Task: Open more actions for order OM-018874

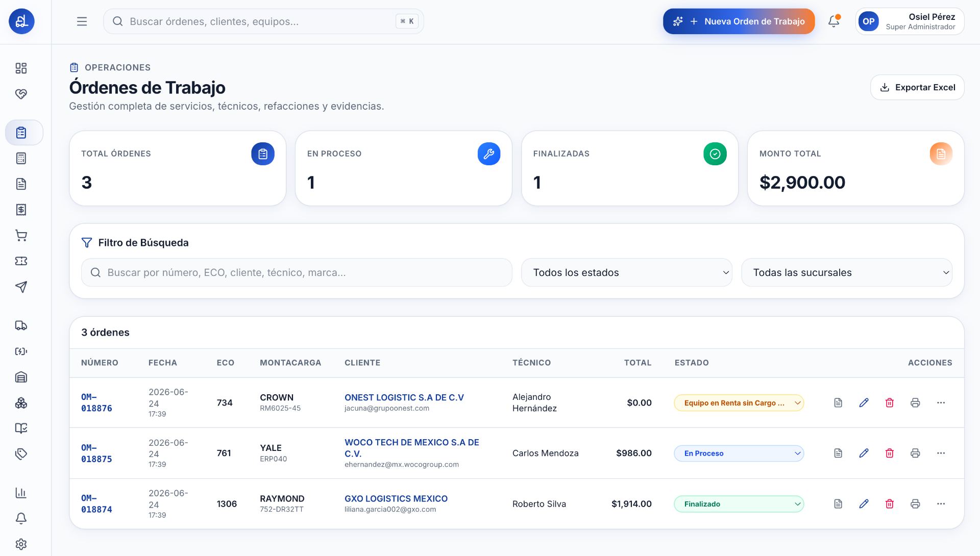Action: coord(941,504)
